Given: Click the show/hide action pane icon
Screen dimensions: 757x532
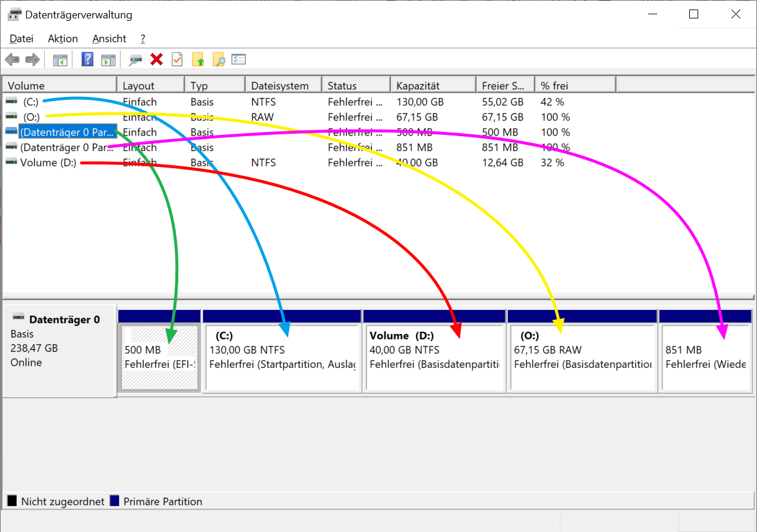Looking at the screenshot, I should [x=108, y=59].
